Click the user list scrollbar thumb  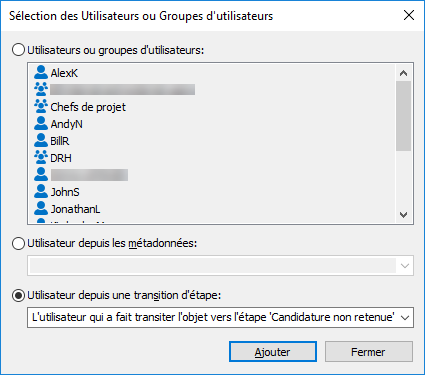coord(403,116)
